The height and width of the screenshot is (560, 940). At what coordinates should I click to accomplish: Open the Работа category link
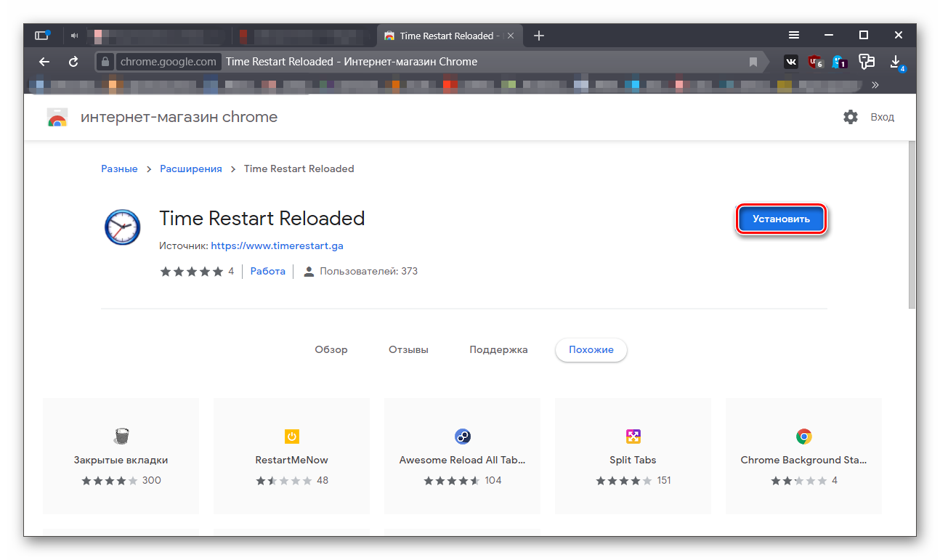268,271
